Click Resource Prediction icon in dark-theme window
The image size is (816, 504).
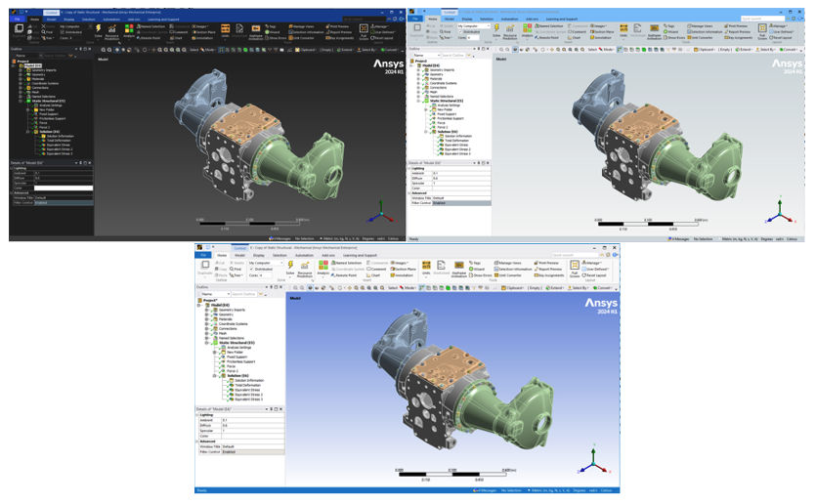click(x=113, y=31)
